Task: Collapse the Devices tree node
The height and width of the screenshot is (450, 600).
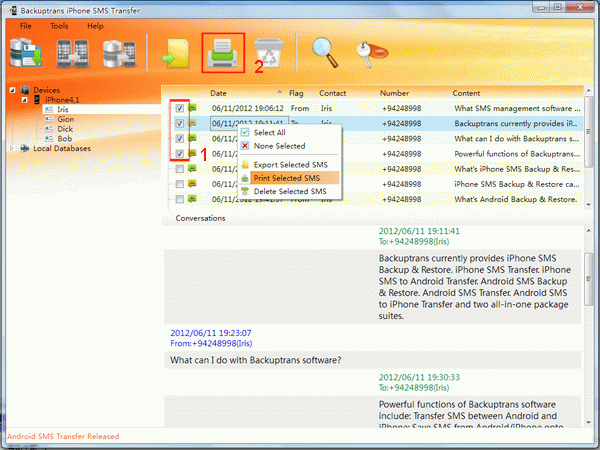Action: 12,90
